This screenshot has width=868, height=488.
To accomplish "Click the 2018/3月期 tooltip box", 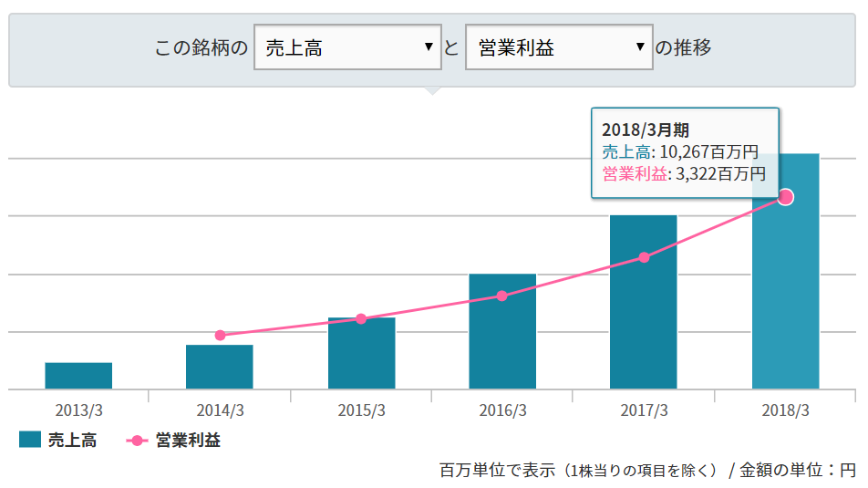I will tap(685, 152).
